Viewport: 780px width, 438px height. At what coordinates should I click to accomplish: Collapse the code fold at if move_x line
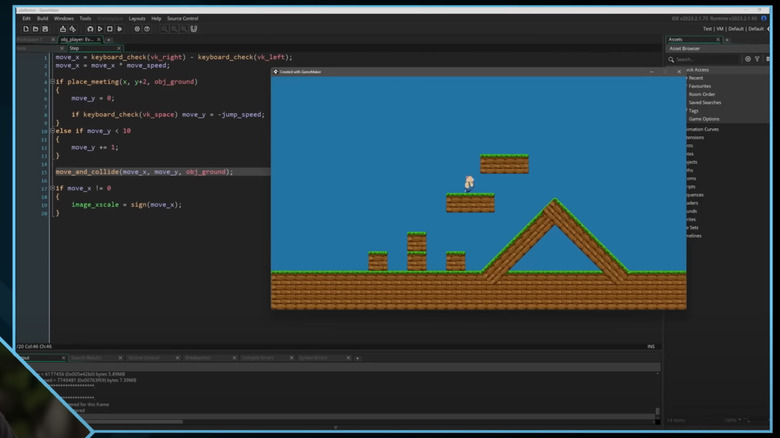pos(52,188)
